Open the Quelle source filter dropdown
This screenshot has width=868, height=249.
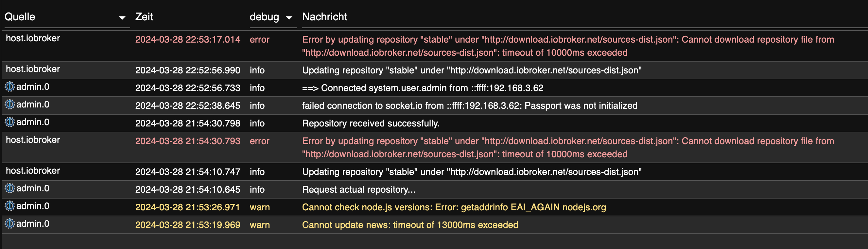(122, 18)
